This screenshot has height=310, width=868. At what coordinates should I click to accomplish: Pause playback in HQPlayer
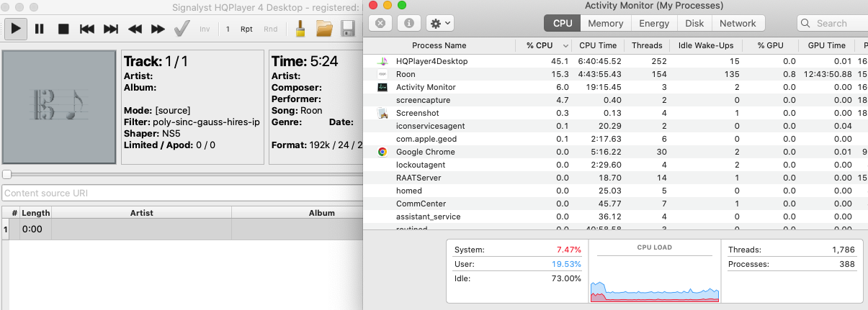coord(40,29)
